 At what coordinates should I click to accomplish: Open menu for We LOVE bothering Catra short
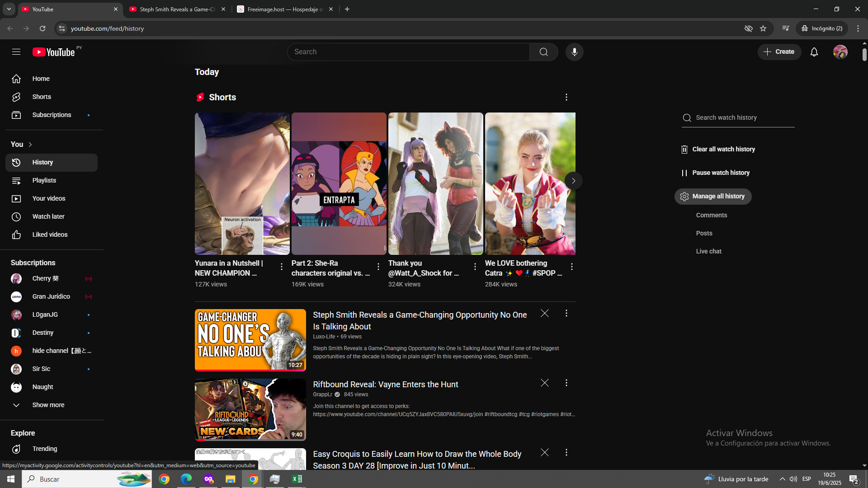coord(572,267)
